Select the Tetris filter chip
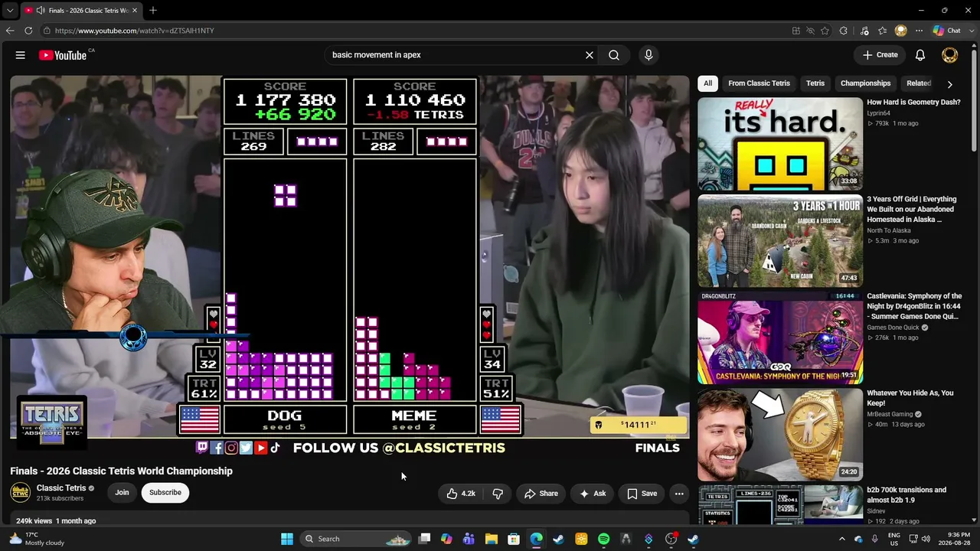This screenshot has height=551, width=980. coord(815,83)
